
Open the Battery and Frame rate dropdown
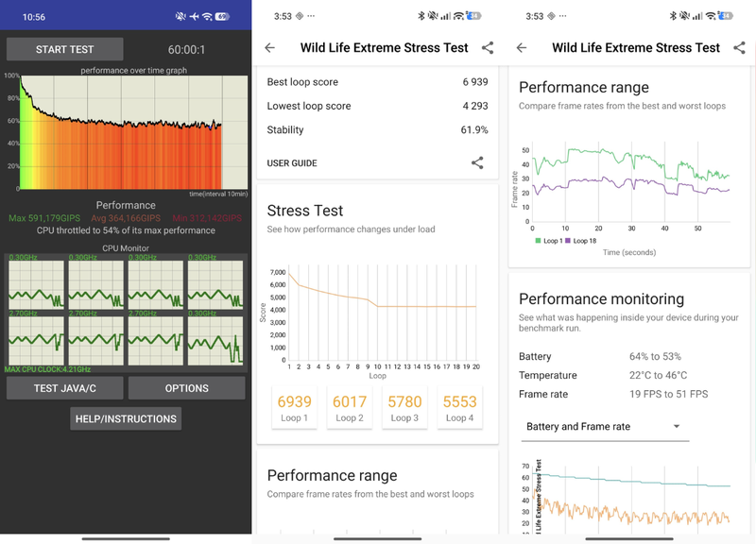pos(605,427)
